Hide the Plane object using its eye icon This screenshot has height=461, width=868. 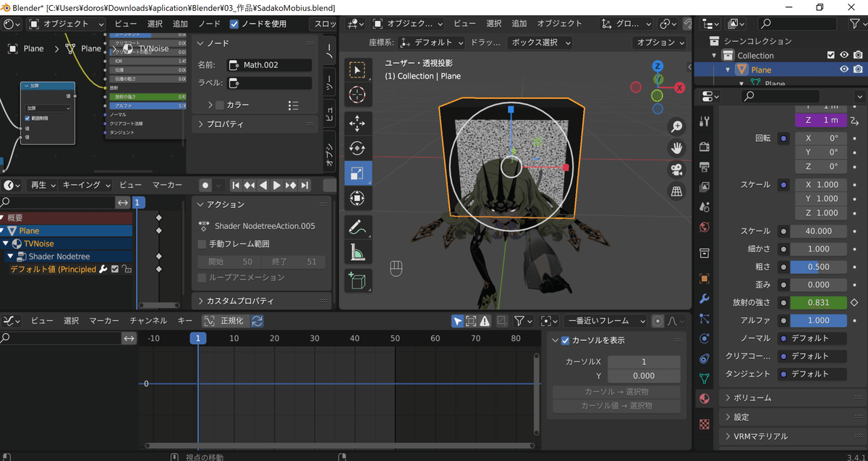click(x=844, y=69)
